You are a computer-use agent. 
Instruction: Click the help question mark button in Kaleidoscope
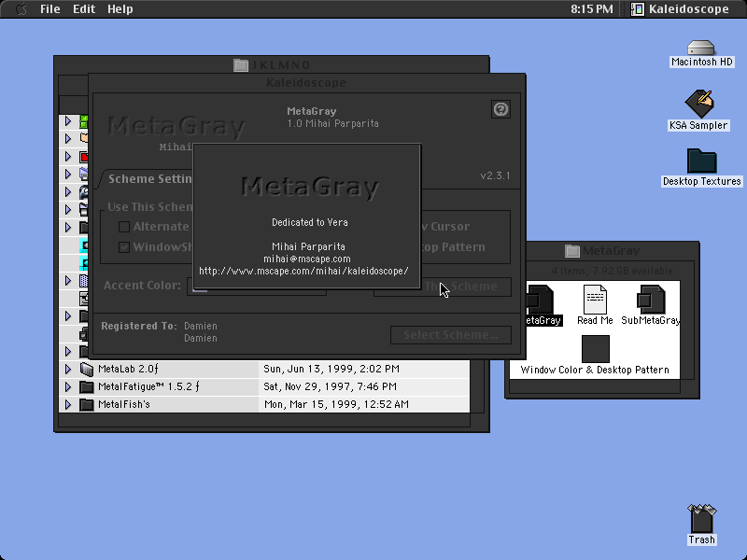click(500, 109)
